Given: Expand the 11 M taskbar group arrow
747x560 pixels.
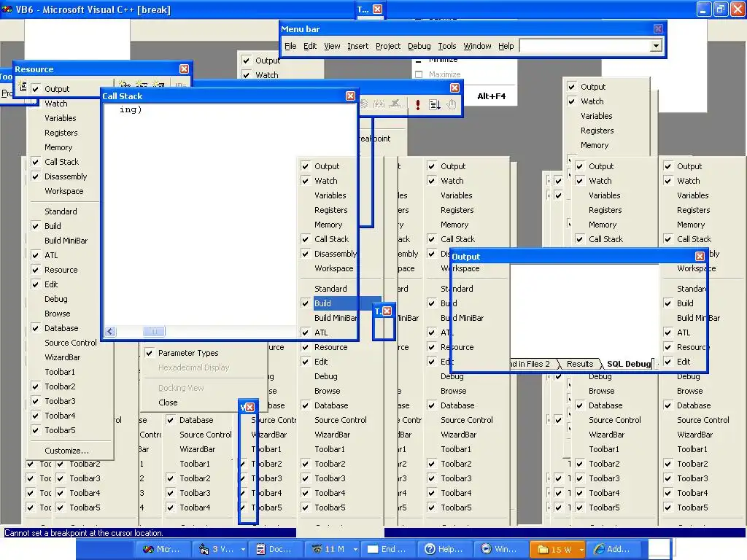Looking at the screenshot, I should [x=355, y=549].
